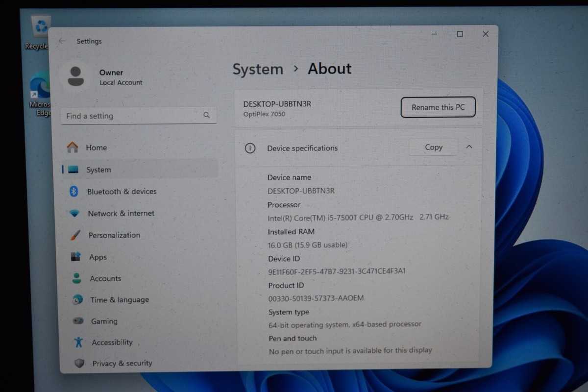Open the Owner local account profile
This screenshot has height=392, width=588.
pos(101,77)
